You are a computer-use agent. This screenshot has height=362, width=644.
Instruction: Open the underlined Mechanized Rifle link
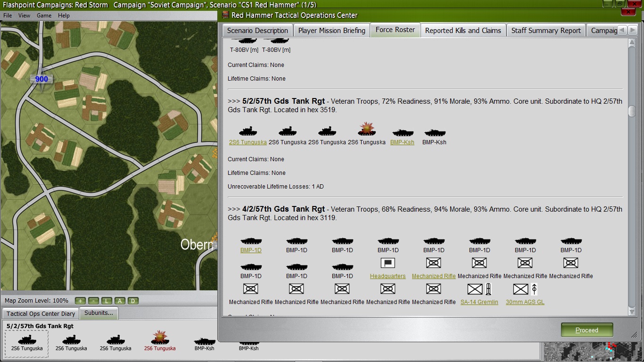(434, 276)
